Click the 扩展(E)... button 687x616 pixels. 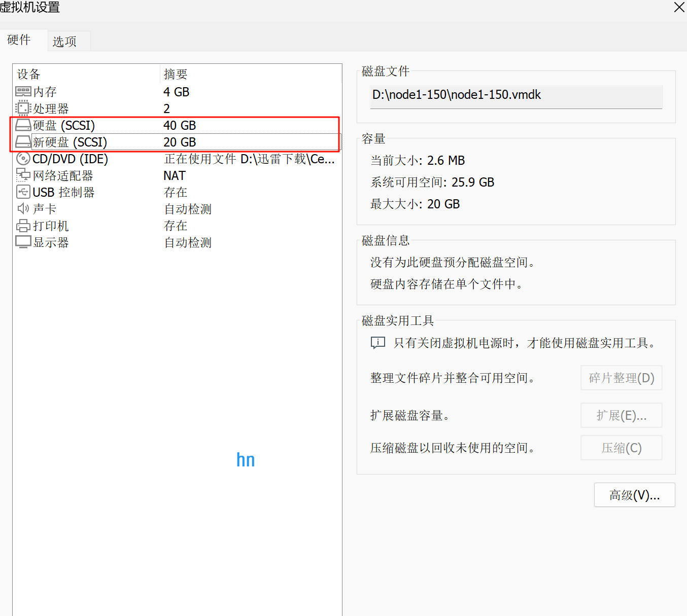[621, 415]
